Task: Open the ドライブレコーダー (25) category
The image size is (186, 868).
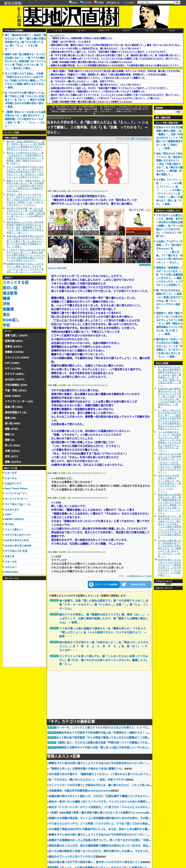Action: [24, 401]
